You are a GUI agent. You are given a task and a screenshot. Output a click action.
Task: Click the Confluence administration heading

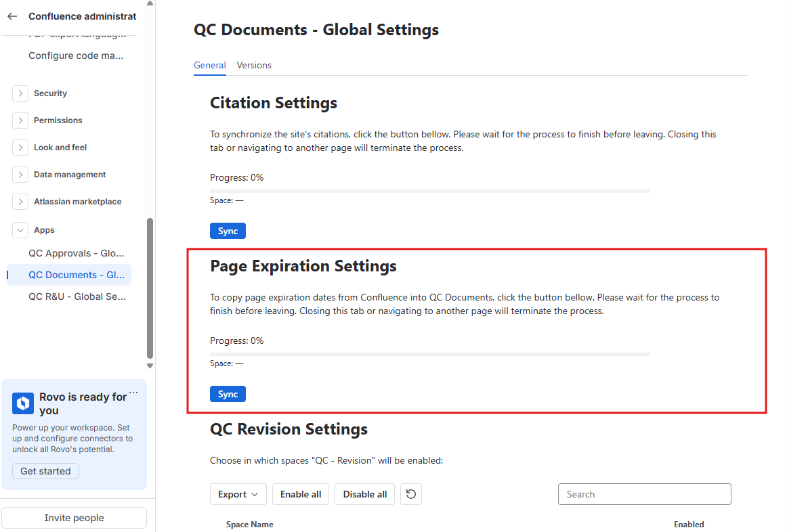(x=83, y=16)
